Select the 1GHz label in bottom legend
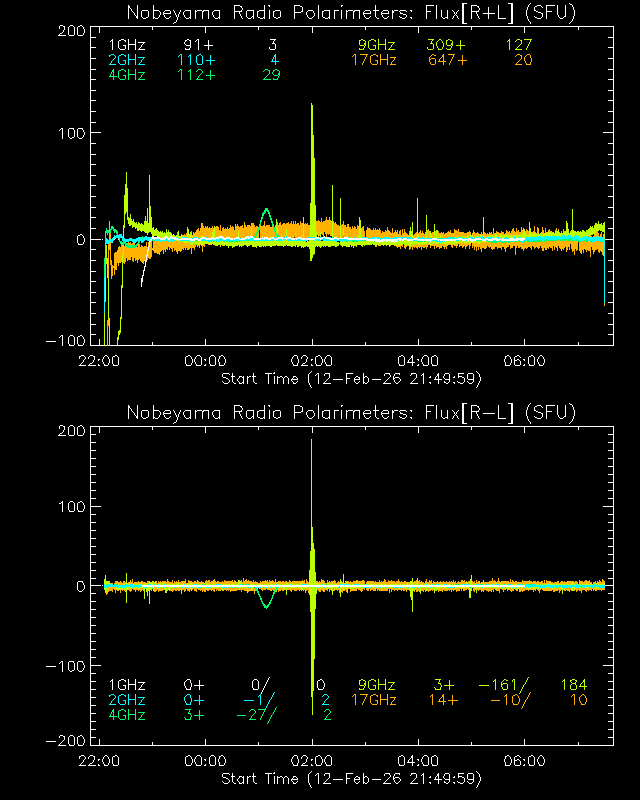Viewport: 640px width, 800px height. tap(126, 685)
